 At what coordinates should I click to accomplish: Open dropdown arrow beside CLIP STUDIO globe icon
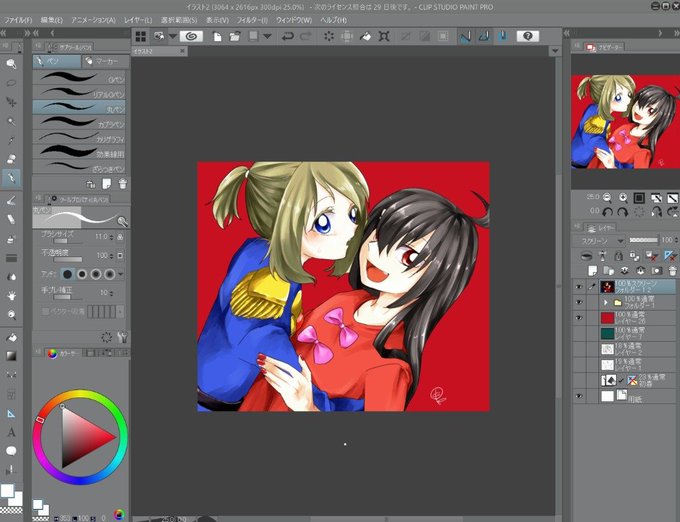(x=172, y=36)
